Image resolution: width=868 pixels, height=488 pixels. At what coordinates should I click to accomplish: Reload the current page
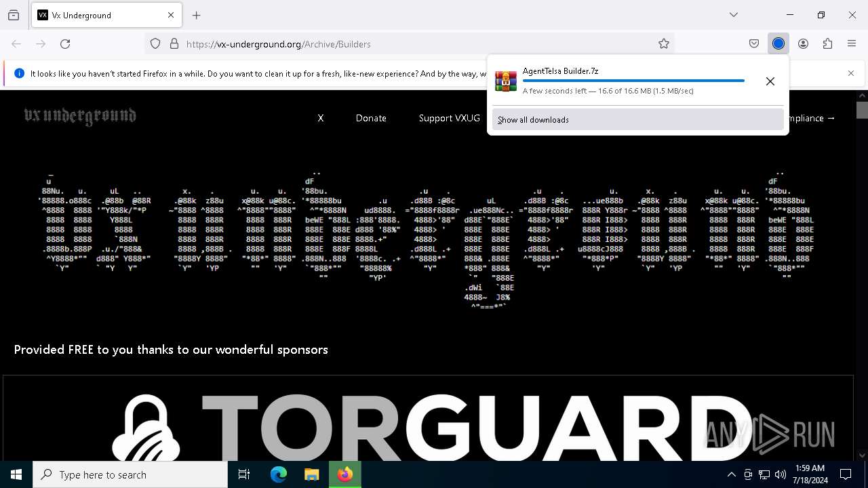pyautogui.click(x=65, y=44)
